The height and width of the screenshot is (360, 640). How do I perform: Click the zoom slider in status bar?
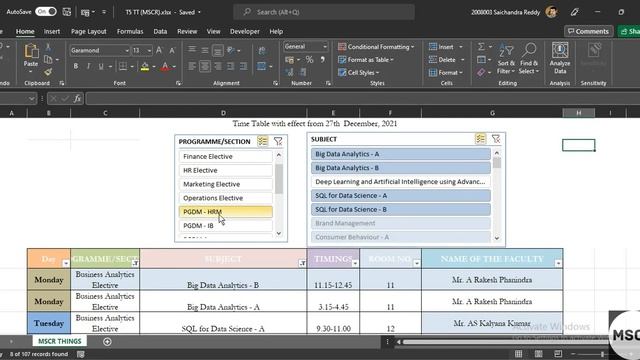602,354
